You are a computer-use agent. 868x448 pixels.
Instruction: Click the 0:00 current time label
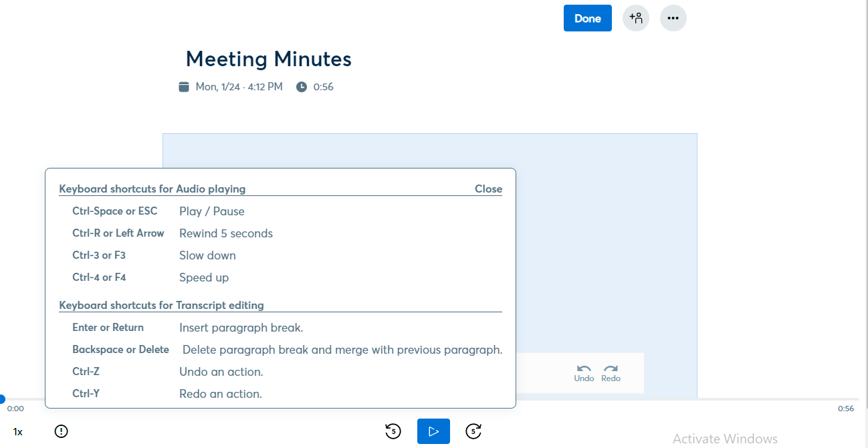point(15,409)
